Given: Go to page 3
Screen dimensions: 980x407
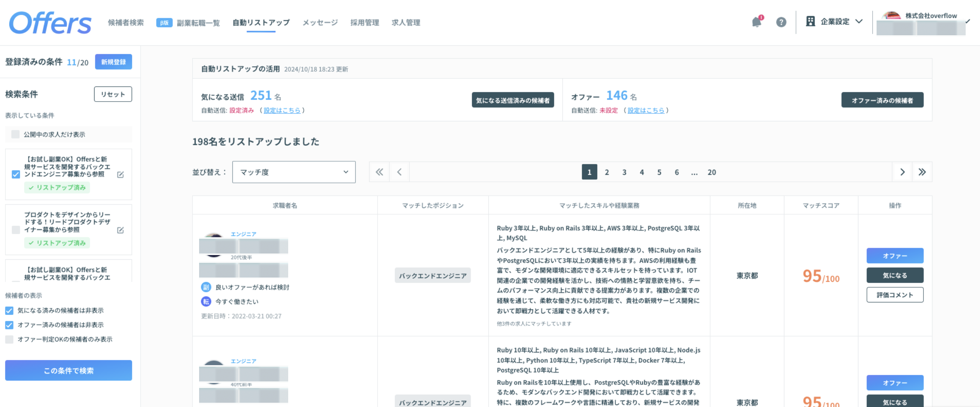Looking at the screenshot, I should click(x=624, y=172).
